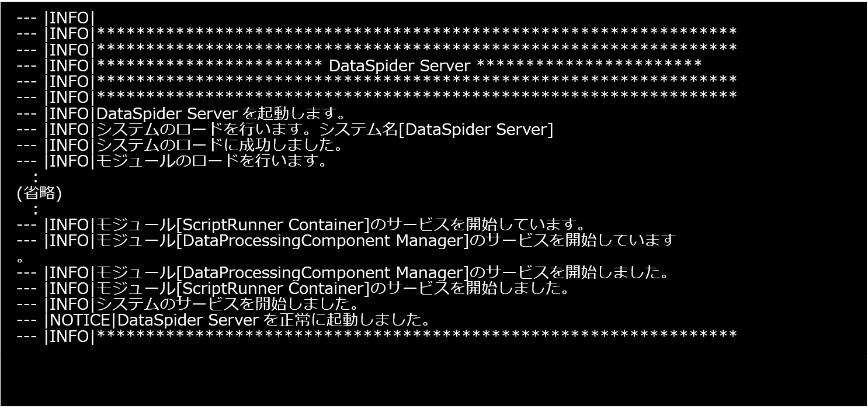Click the colon directly below "(省略)"
This screenshot has width=868, height=408.
[35, 209]
